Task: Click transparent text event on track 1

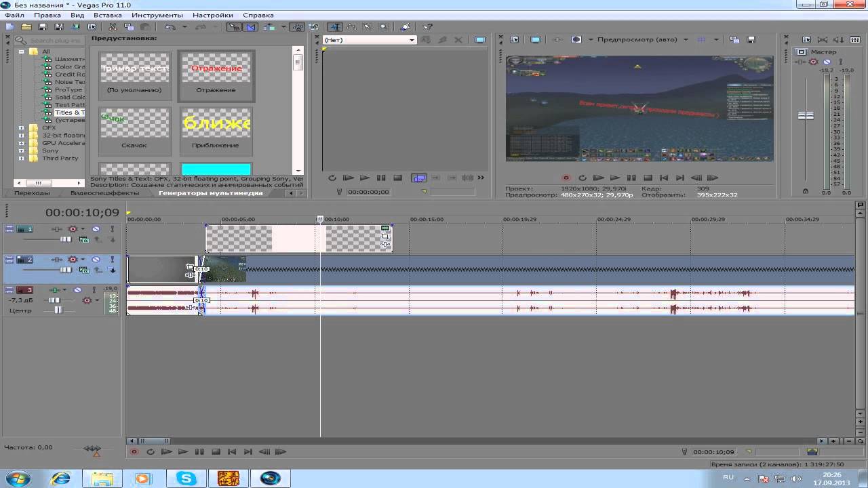Action: [299, 239]
